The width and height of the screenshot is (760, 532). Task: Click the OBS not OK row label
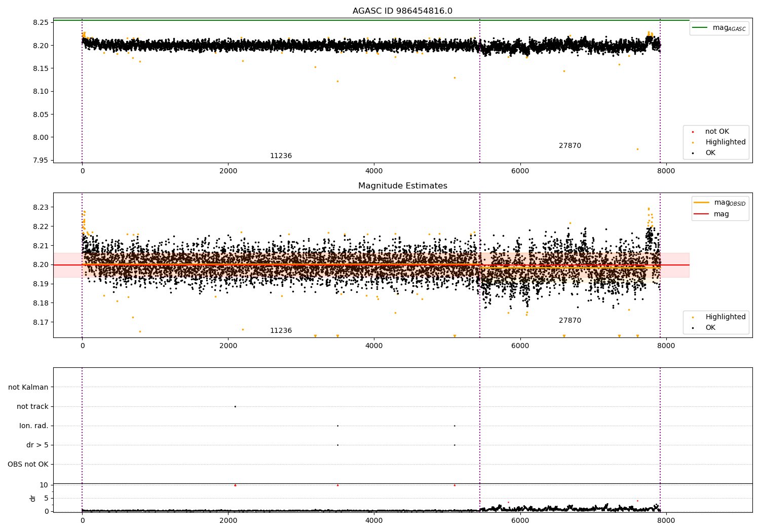[28, 464]
